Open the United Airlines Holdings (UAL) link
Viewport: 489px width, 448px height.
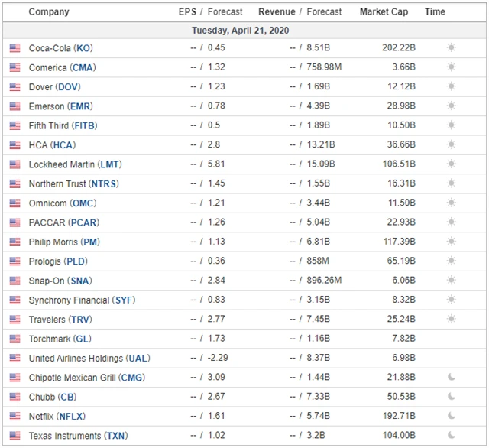coord(88,359)
